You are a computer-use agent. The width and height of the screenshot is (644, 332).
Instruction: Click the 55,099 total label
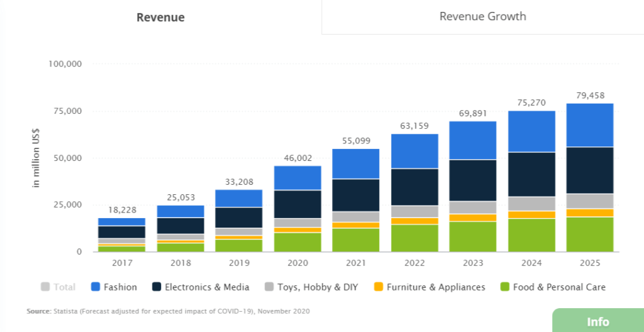click(356, 141)
